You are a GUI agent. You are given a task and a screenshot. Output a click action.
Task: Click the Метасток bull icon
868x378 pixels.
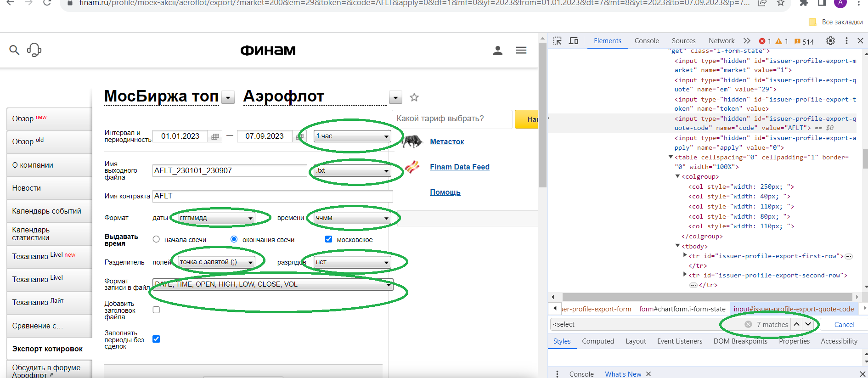click(412, 141)
